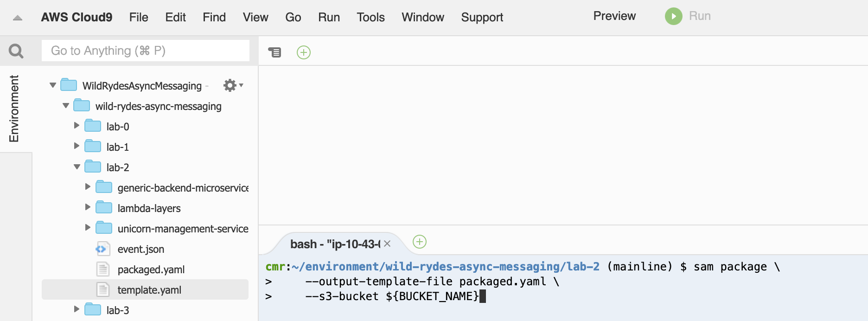The width and height of the screenshot is (868, 321).
Task: Expand the generic-backend-microservice folder
Action: click(x=88, y=187)
